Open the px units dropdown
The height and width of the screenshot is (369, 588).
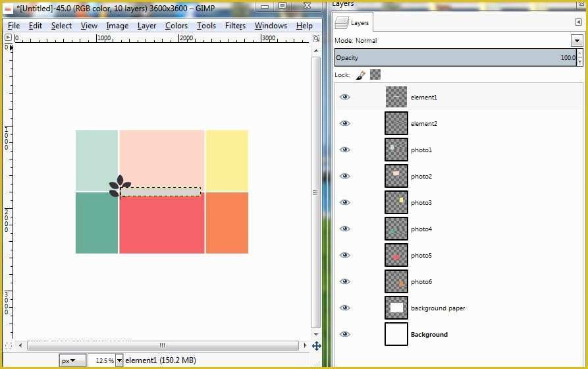(72, 360)
